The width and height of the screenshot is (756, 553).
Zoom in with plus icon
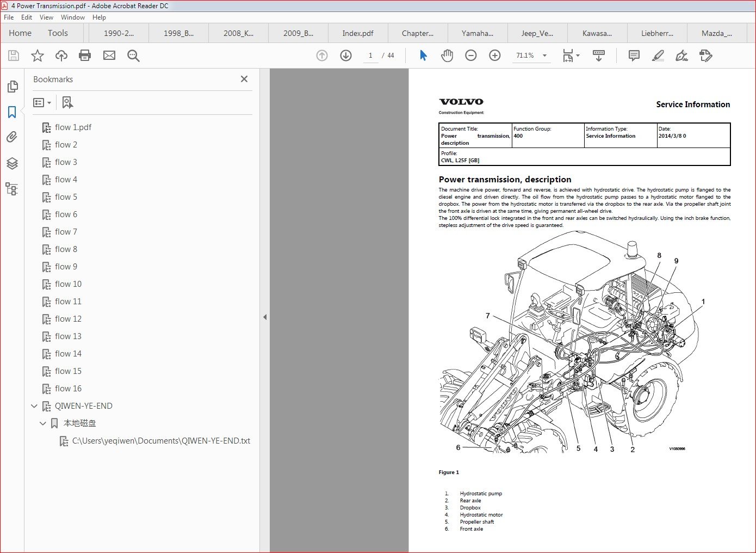[x=495, y=56]
